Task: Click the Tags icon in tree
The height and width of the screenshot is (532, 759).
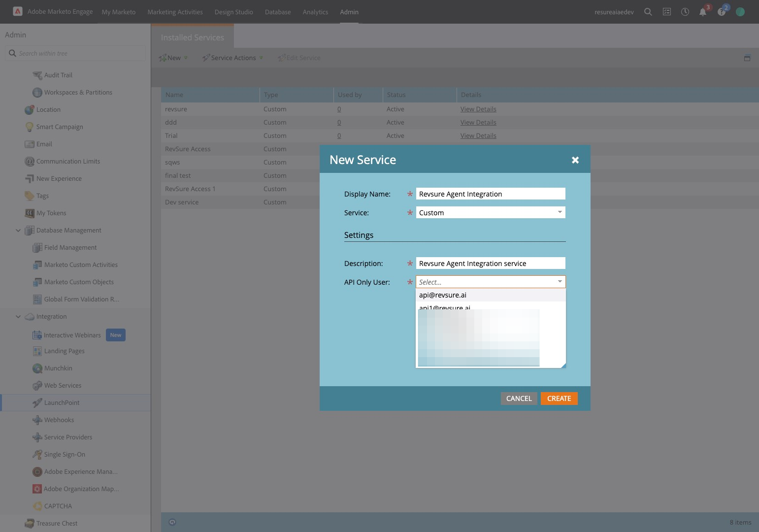Action: click(x=30, y=196)
